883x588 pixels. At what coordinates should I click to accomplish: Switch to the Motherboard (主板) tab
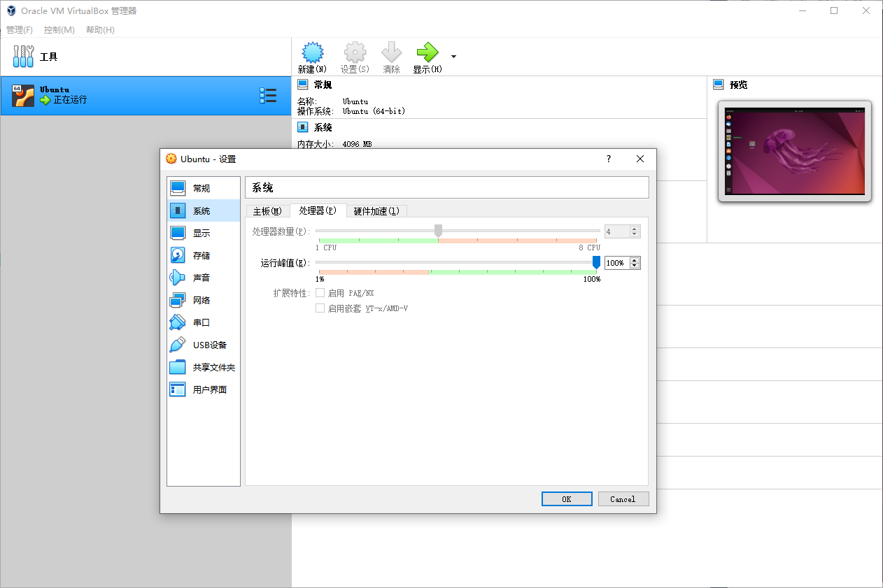coord(267,211)
